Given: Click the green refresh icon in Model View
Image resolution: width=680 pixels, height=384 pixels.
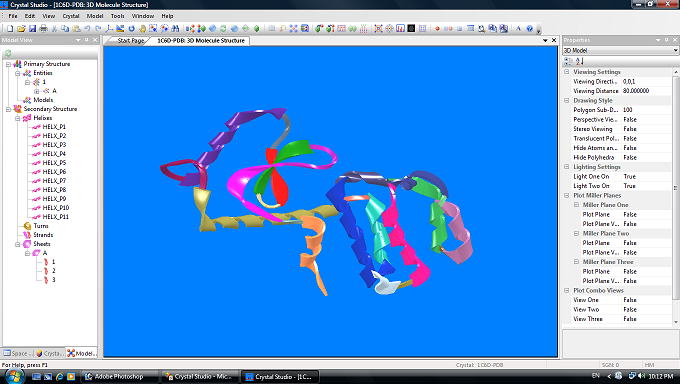Looking at the screenshot, I should tap(8, 53).
